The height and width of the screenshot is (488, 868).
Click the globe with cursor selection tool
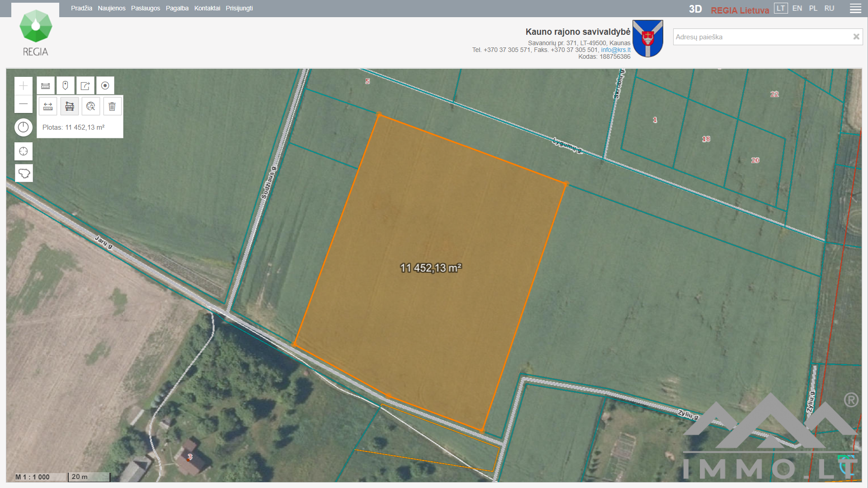pyautogui.click(x=91, y=106)
